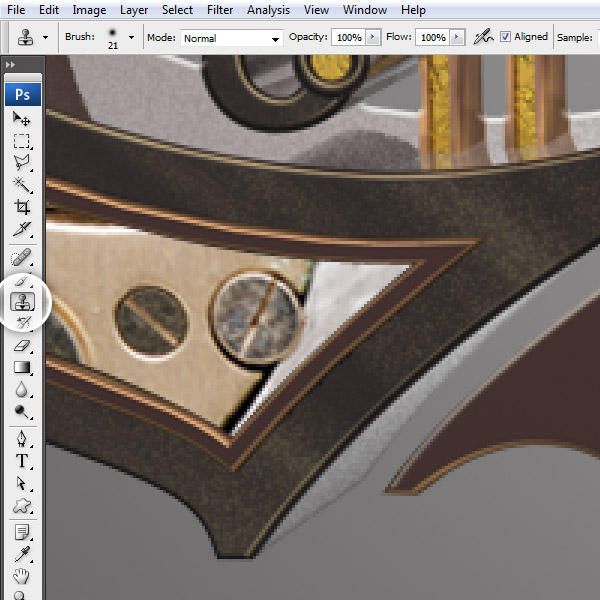Screen dimensions: 600x600
Task: Open the Flow slider arrow
Action: point(457,38)
